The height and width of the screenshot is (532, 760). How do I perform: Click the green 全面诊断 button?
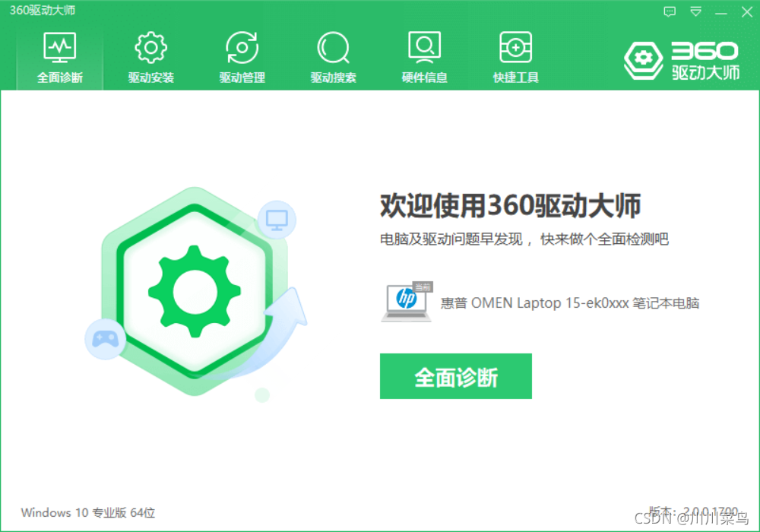[x=455, y=376]
